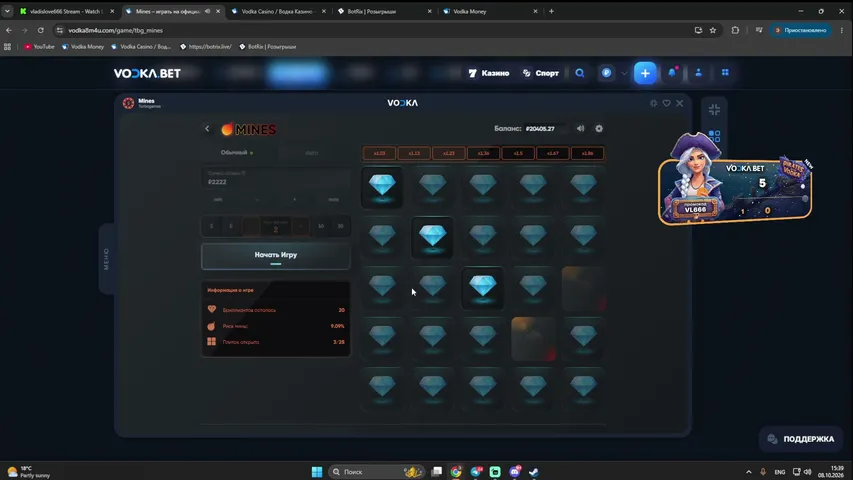
Task: Open ПОДДЕРЖКА support chat
Action: (801, 439)
